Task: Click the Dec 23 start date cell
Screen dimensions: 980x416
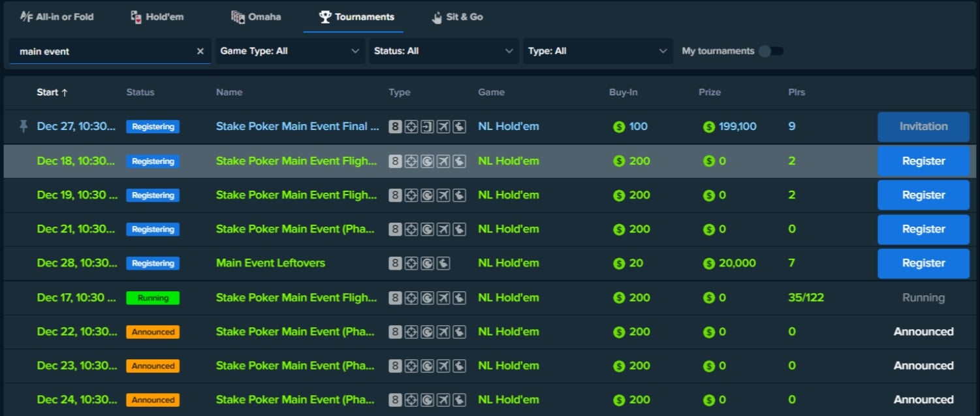Action: [x=77, y=366]
